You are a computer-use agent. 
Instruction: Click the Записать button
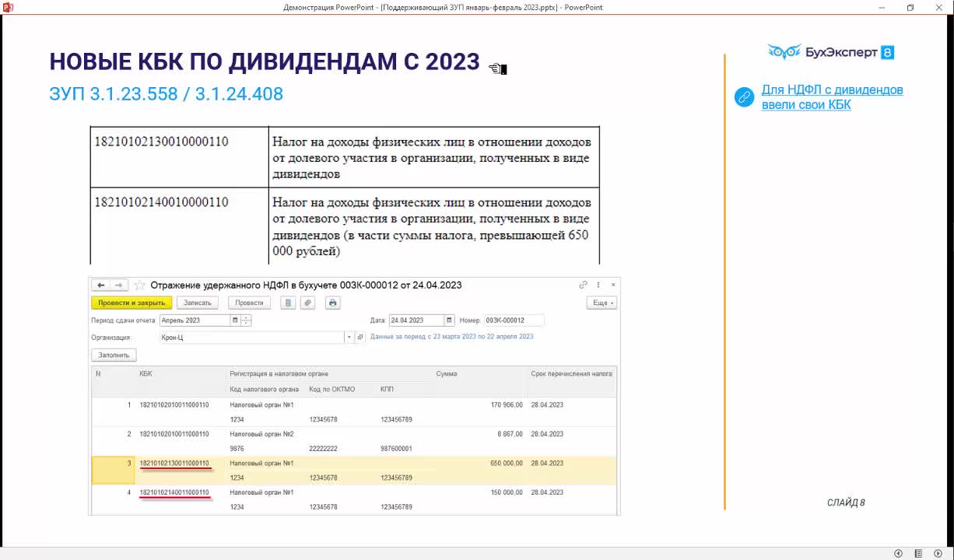point(198,303)
